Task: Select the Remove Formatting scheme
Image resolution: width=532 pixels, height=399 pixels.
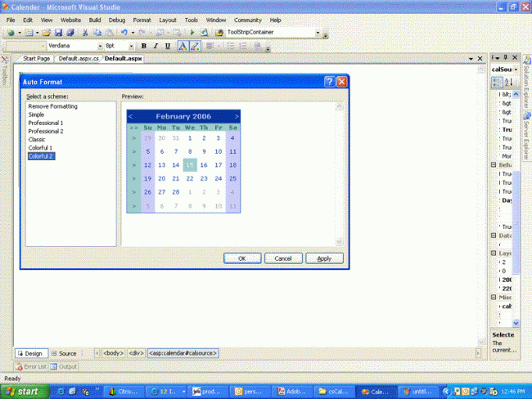Action: tap(52, 106)
